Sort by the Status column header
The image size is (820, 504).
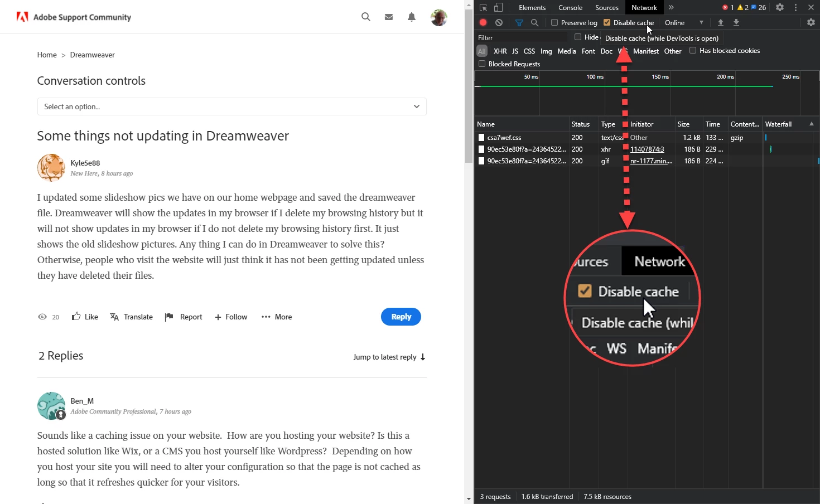click(x=583, y=124)
